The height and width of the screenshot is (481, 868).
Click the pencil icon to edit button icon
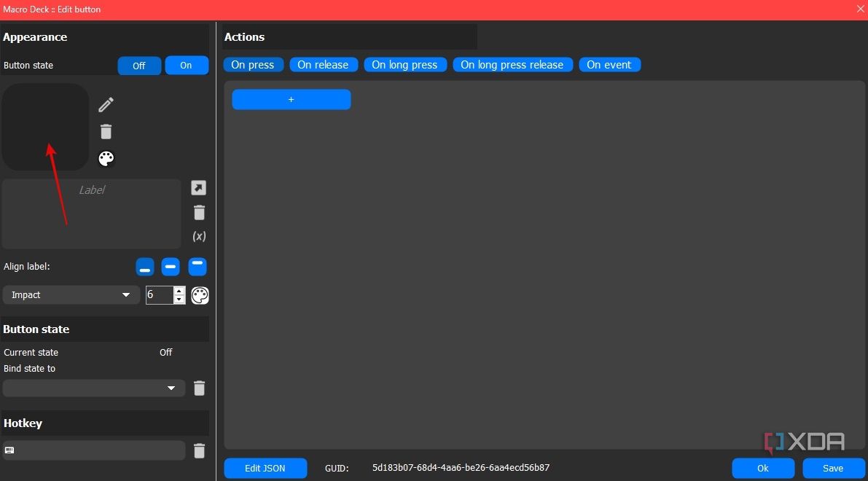coord(106,105)
